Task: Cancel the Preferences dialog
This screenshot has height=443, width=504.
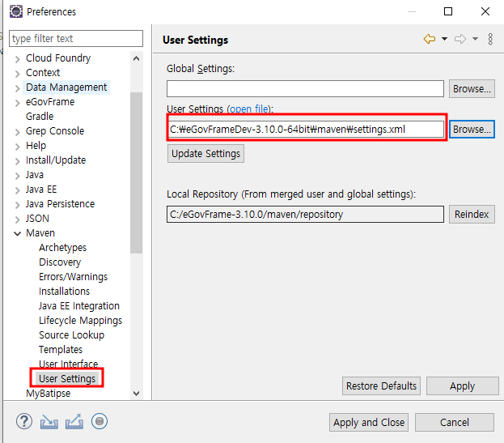Action: (x=454, y=422)
